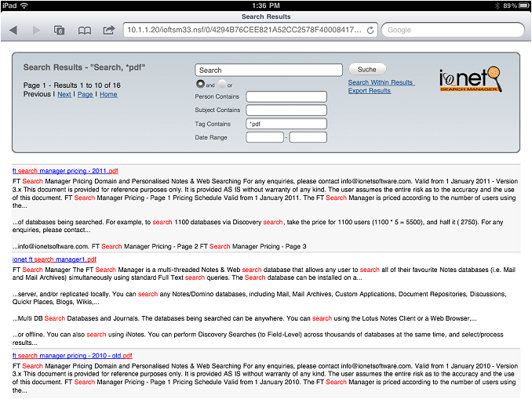Tap the Google search box

point(453,30)
